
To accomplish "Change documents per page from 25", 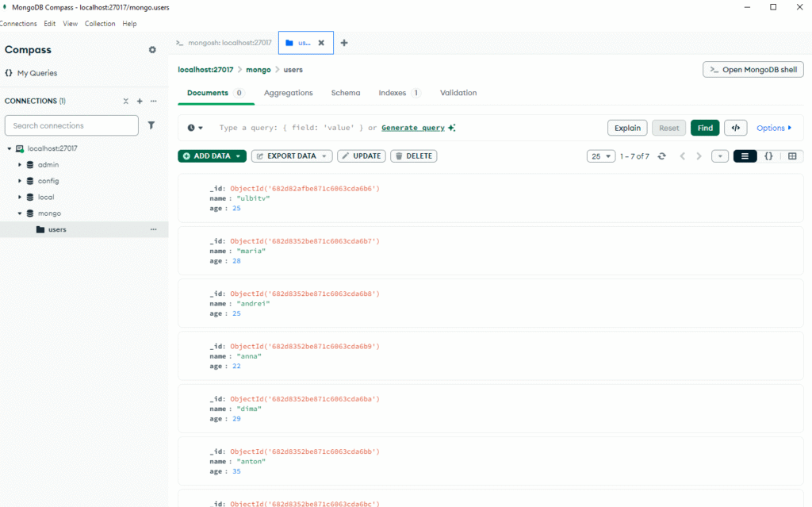I will click(601, 156).
